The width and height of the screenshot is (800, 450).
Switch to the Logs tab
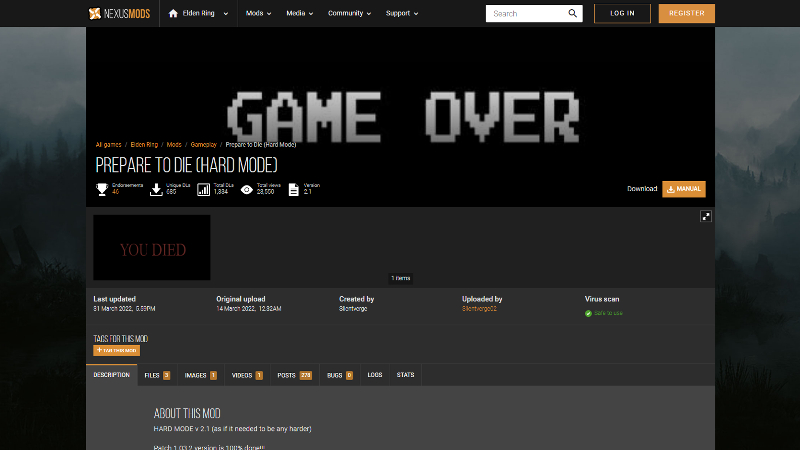[x=374, y=375]
